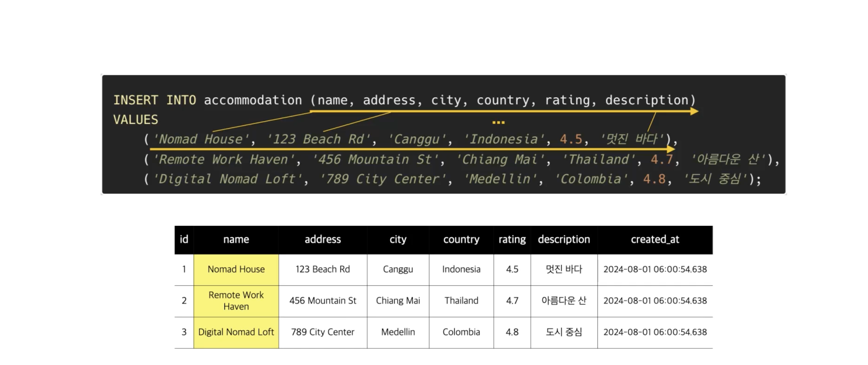Click '도시 중심' string in the code
The height and width of the screenshot is (365, 868).
(716, 179)
